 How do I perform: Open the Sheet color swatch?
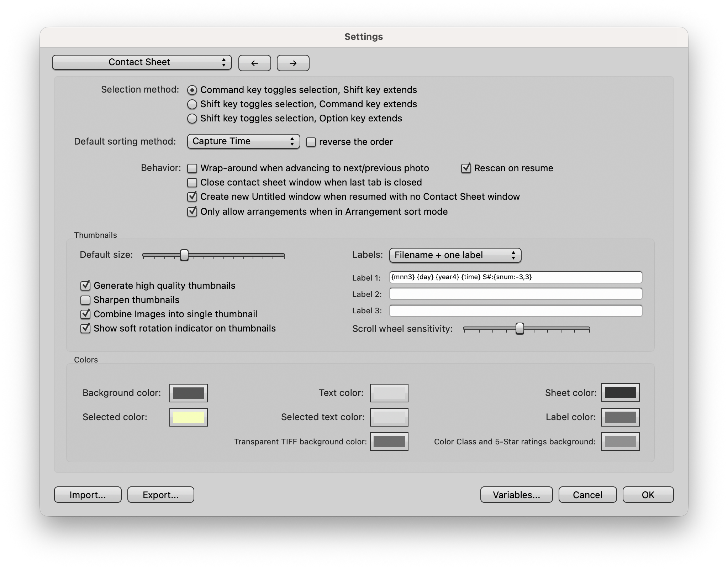pyautogui.click(x=620, y=392)
